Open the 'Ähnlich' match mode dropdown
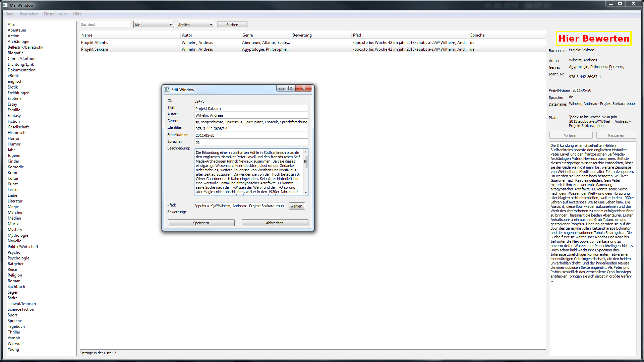Viewport: 644px width, 362px height. point(195,24)
